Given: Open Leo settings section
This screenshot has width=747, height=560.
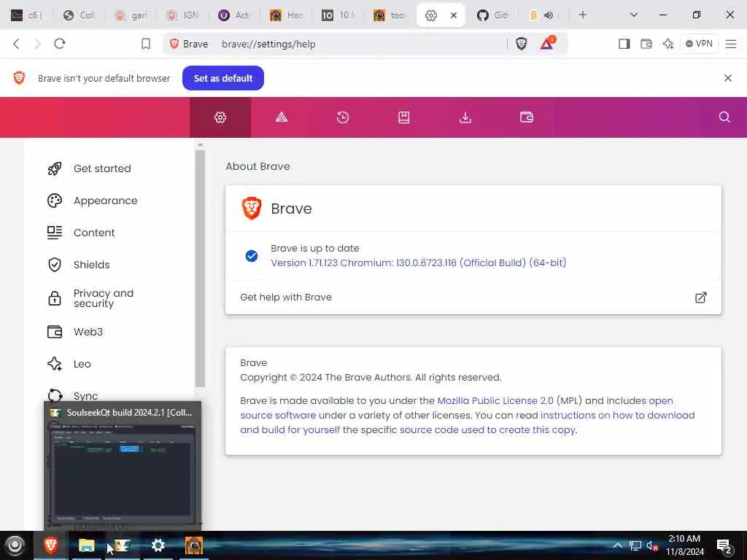Looking at the screenshot, I should point(82,364).
